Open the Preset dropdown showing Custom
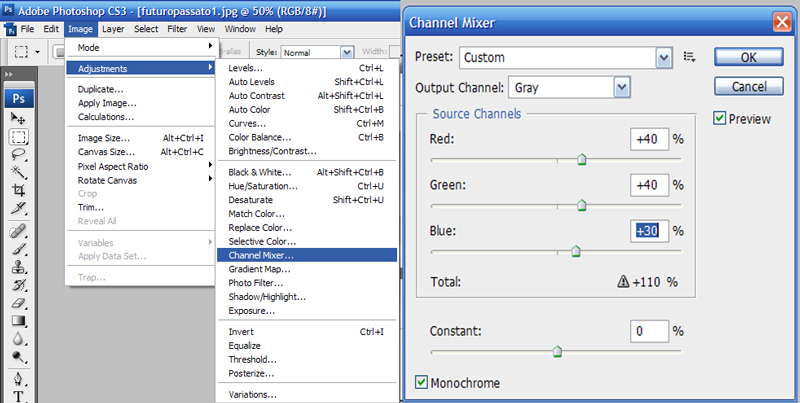The image size is (800, 403). click(x=567, y=58)
